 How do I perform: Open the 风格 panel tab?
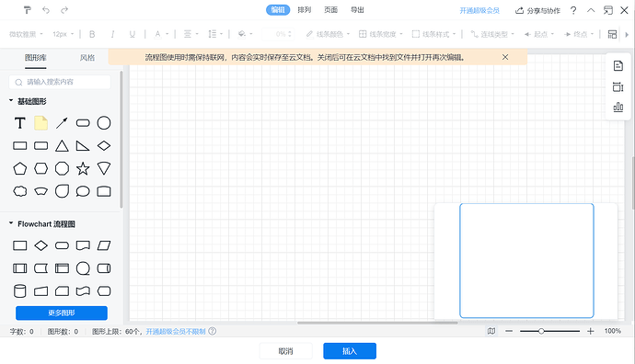click(x=87, y=58)
